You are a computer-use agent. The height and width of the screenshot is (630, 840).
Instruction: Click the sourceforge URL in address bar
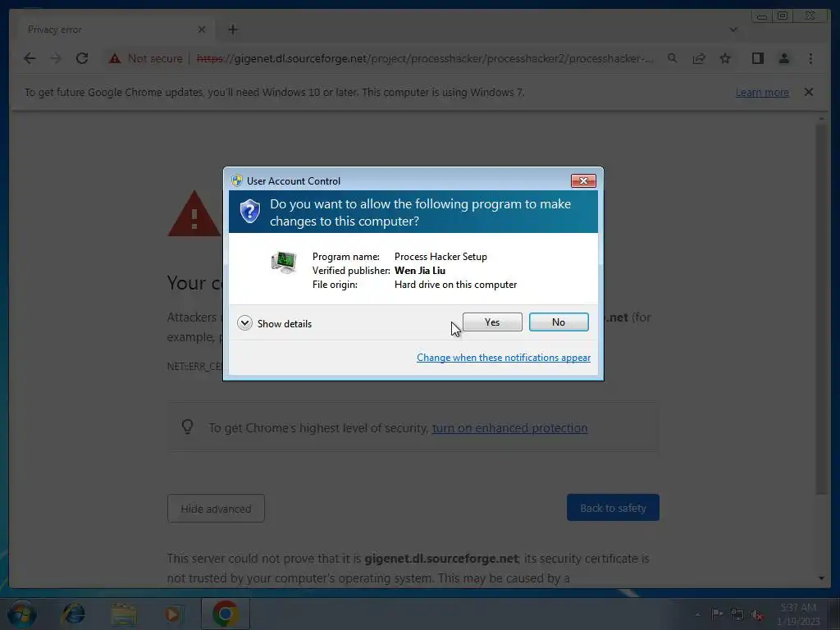pyautogui.click(x=425, y=58)
